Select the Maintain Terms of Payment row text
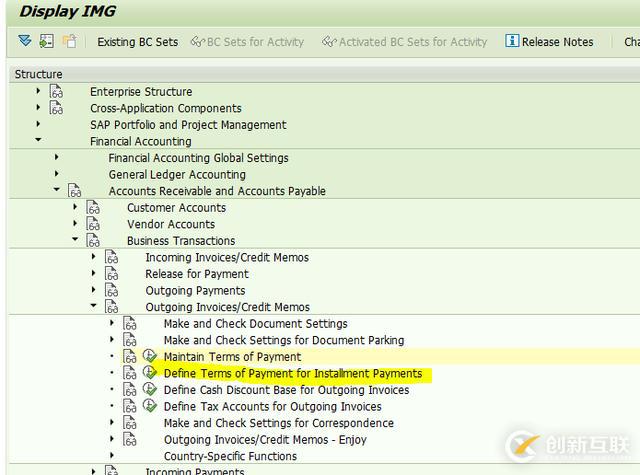The image size is (640, 475). click(x=232, y=357)
